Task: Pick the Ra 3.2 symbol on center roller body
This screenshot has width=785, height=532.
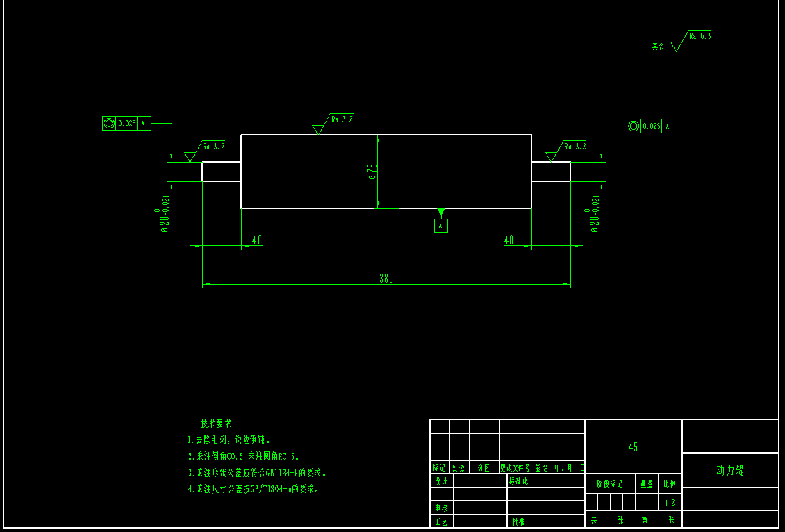Action: [x=333, y=124]
